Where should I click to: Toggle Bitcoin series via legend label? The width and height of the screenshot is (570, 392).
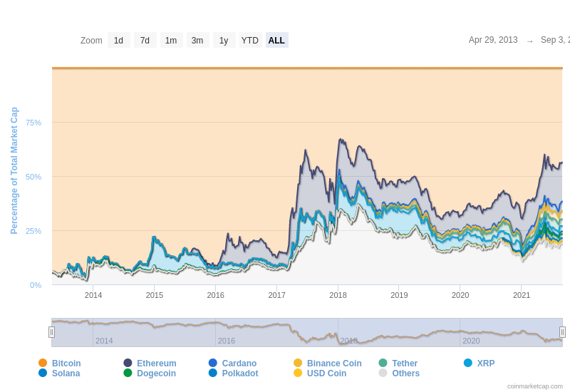66,363
